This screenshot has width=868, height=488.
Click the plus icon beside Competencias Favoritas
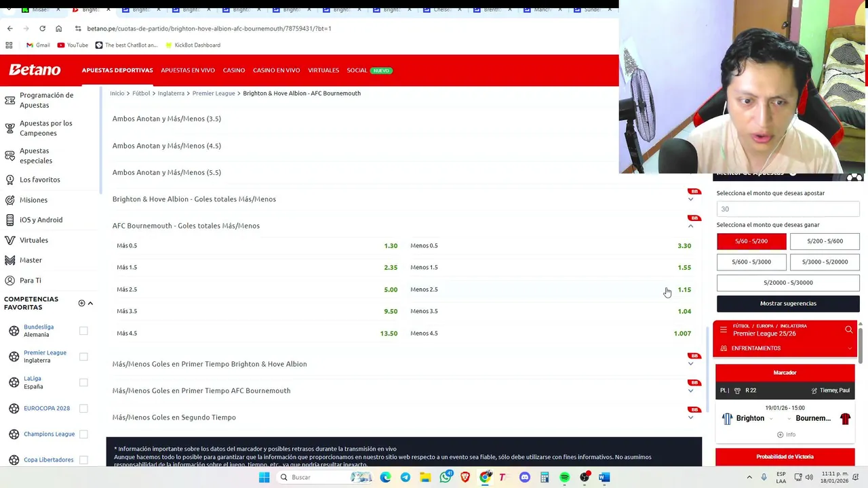click(81, 303)
